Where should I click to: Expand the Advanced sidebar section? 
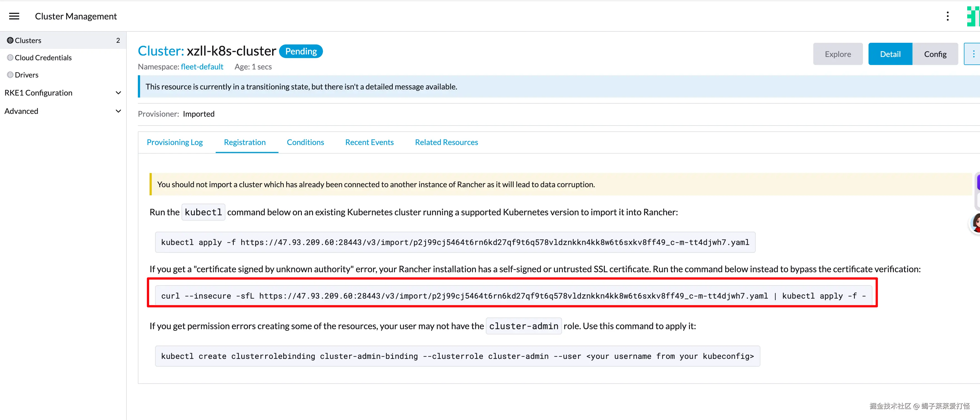pos(118,111)
